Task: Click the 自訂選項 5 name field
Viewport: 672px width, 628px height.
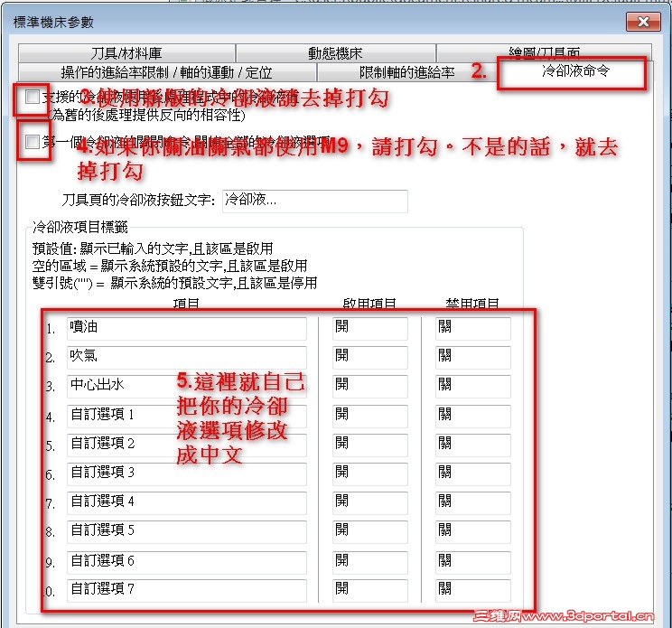Action: pyautogui.click(x=187, y=532)
